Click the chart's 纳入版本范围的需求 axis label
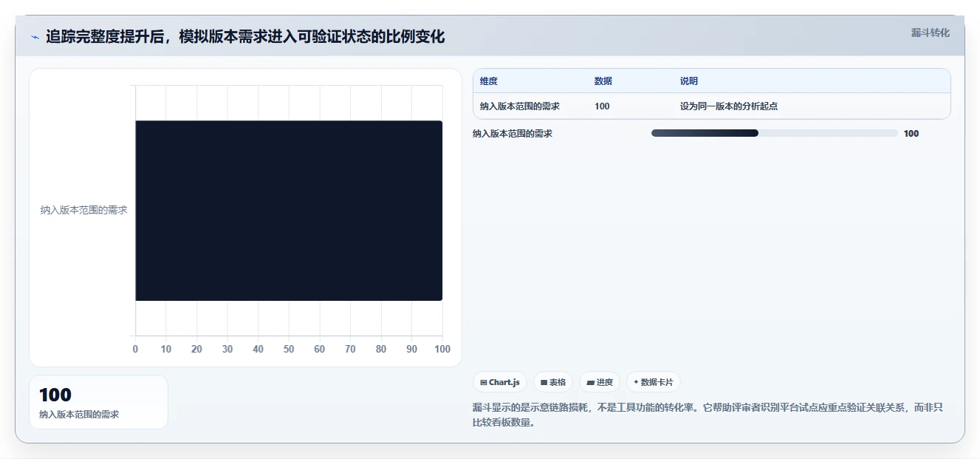 (83, 210)
